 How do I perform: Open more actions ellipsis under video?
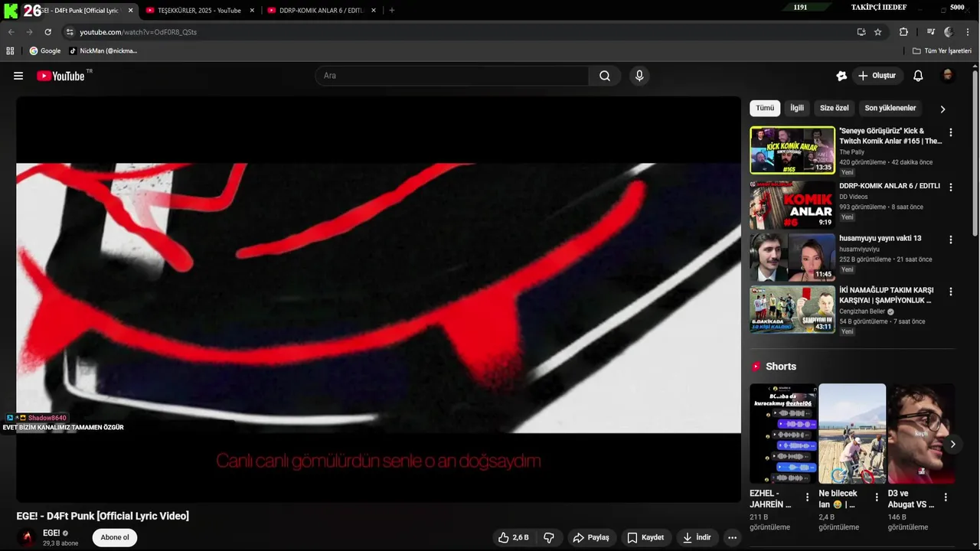coord(732,537)
